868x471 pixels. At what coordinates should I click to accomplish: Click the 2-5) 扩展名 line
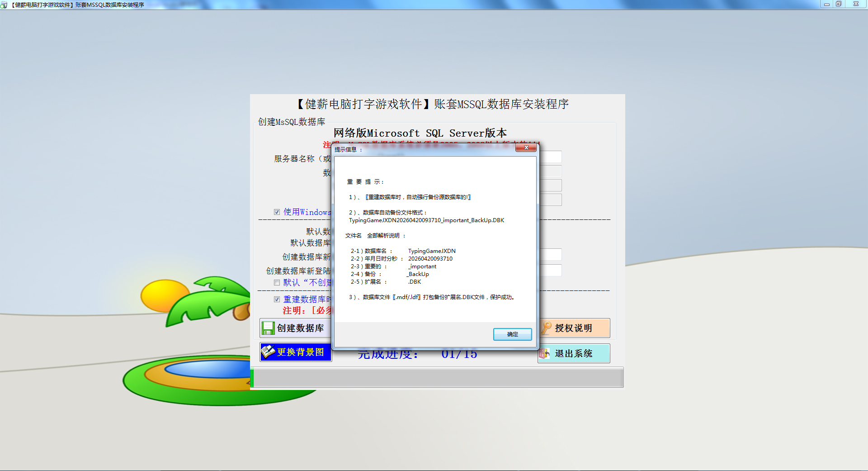tap(386, 282)
